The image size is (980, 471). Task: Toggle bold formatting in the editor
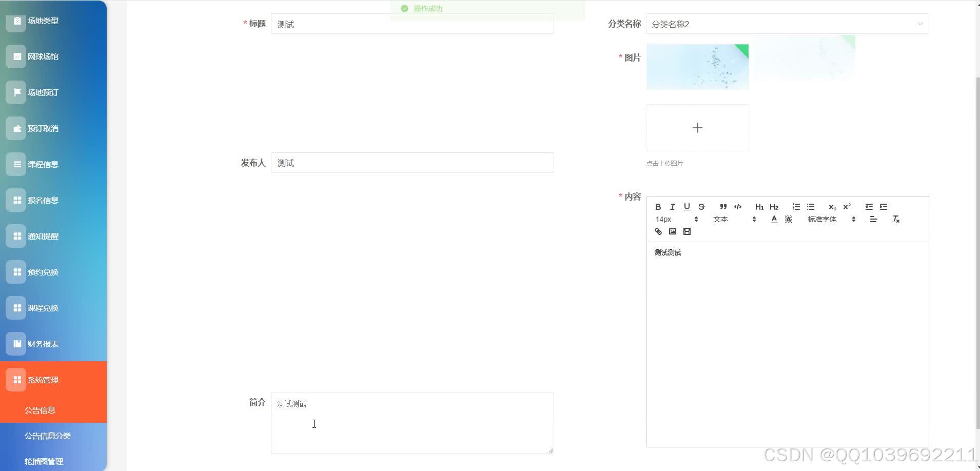658,207
